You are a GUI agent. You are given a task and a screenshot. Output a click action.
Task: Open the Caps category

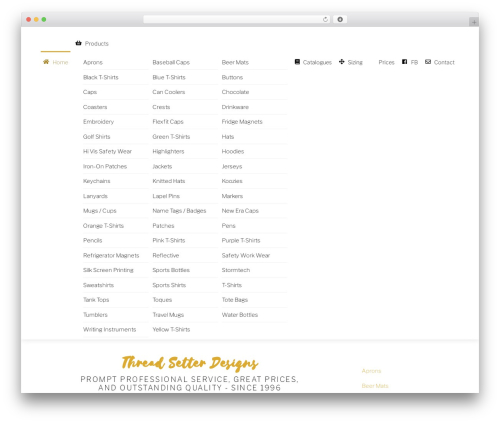(90, 92)
